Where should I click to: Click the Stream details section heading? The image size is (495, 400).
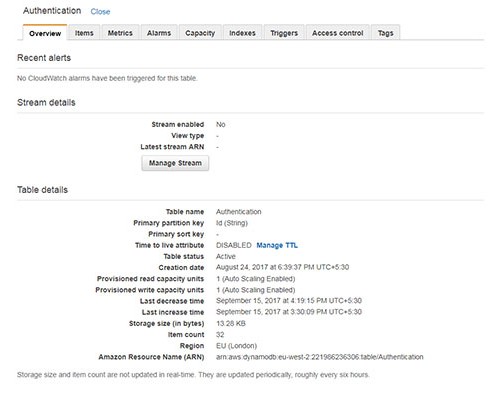coord(46,102)
